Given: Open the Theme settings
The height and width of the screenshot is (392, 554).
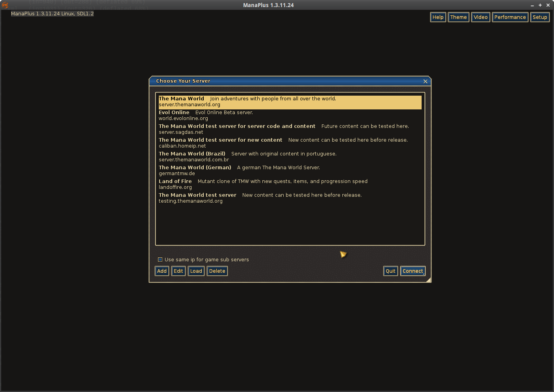Looking at the screenshot, I should tap(459, 17).
